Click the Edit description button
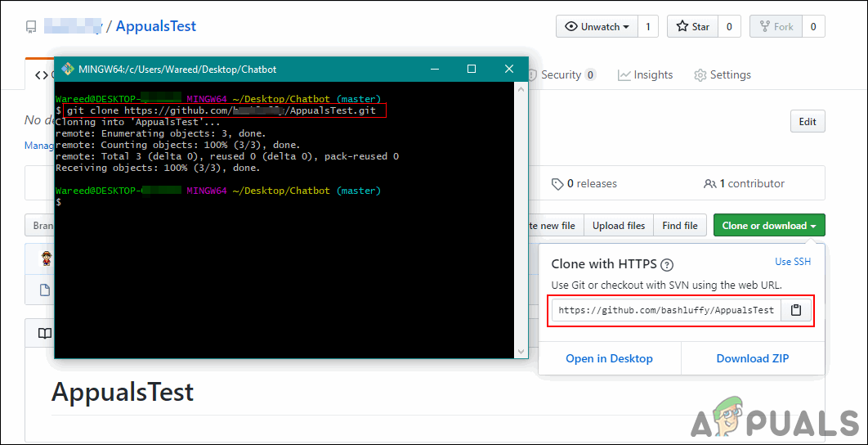The image size is (868, 445). 807,122
